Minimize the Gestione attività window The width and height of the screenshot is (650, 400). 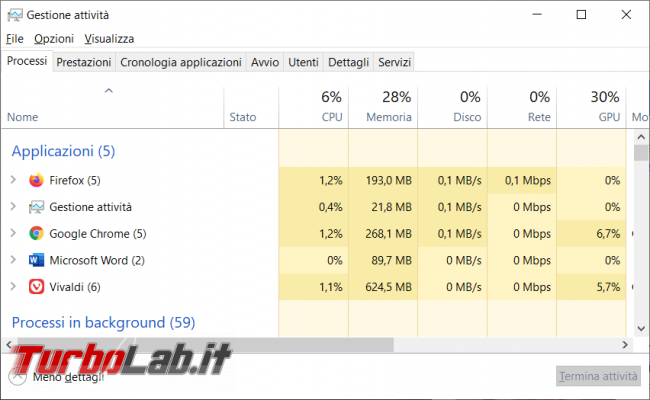tap(537, 15)
